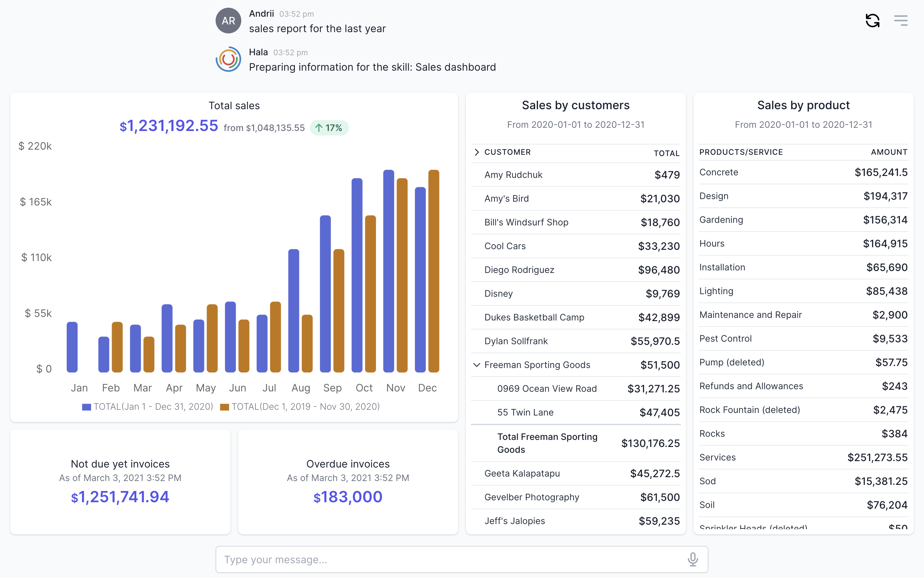Click the blue January bar in chart
The width and height of the screenshot is (924, 578).
coord(72,347)
